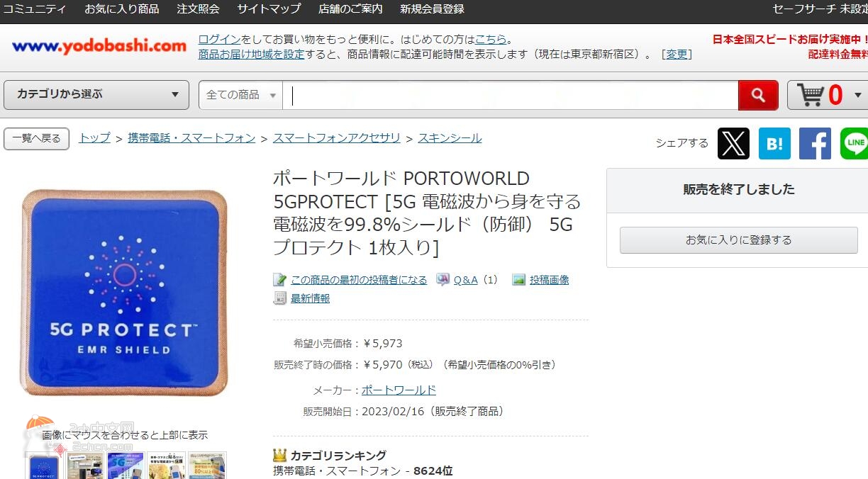Viewport: 868px width, 479px height.
Task: Open サイトマップ in top menu
Action: pos(269,9)
